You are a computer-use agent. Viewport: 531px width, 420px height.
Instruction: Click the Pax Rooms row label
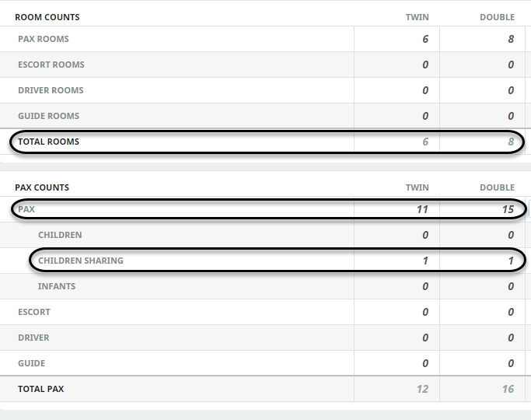[44, 39]
